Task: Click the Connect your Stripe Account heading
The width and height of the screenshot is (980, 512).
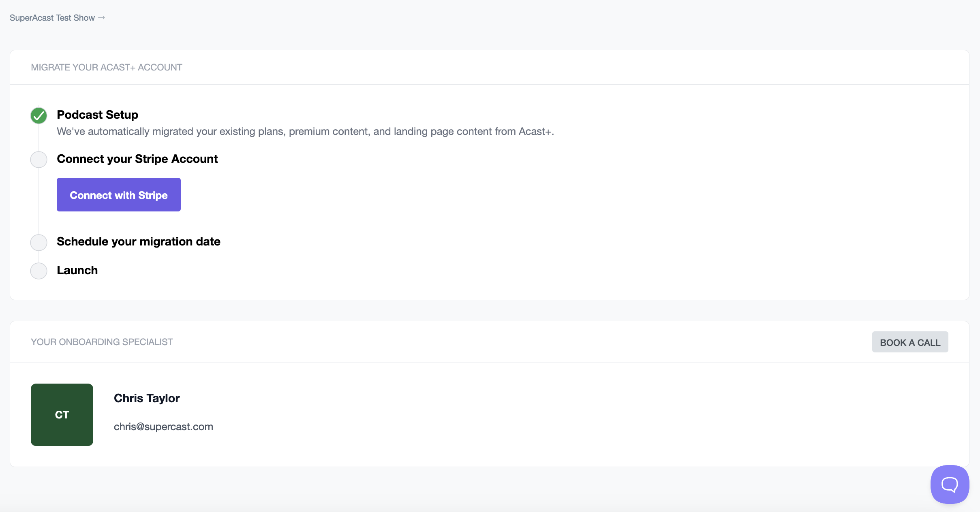Action: (137, 159)
